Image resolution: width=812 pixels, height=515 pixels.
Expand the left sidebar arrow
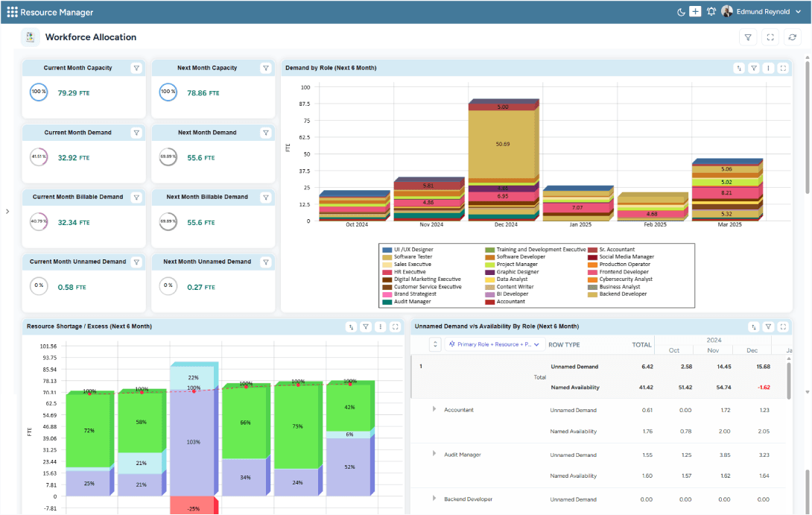(7, 212)
